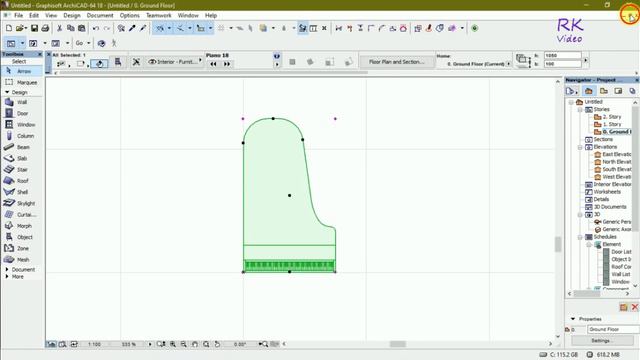This screenshot has height=360, width=640.
Task: Select the Wall tool in Toolbox
Action: 22,102
